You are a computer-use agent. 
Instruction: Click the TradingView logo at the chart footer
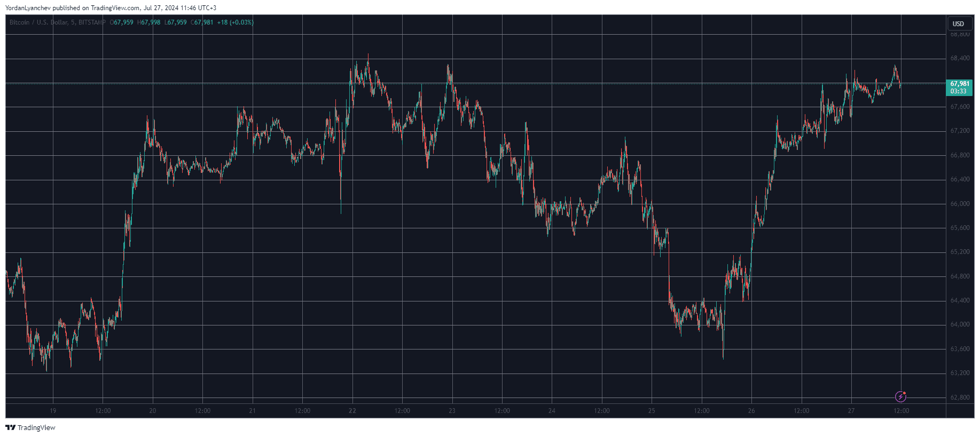coord(30,427)
